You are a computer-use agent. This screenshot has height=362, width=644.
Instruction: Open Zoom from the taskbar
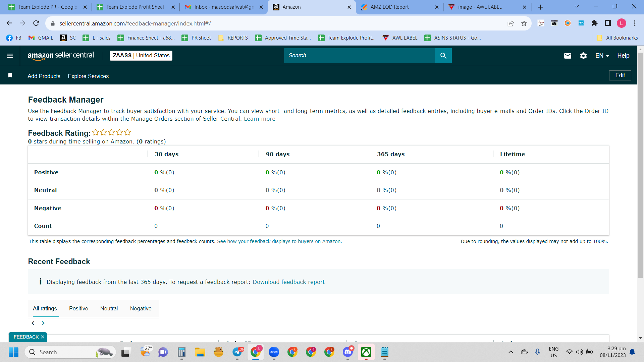[274, 352]
